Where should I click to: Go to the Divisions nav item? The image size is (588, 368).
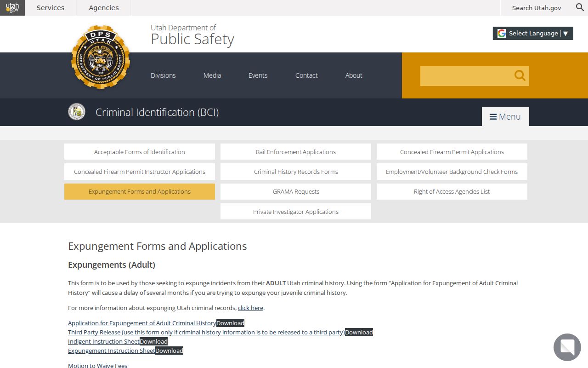coord(163,75)
